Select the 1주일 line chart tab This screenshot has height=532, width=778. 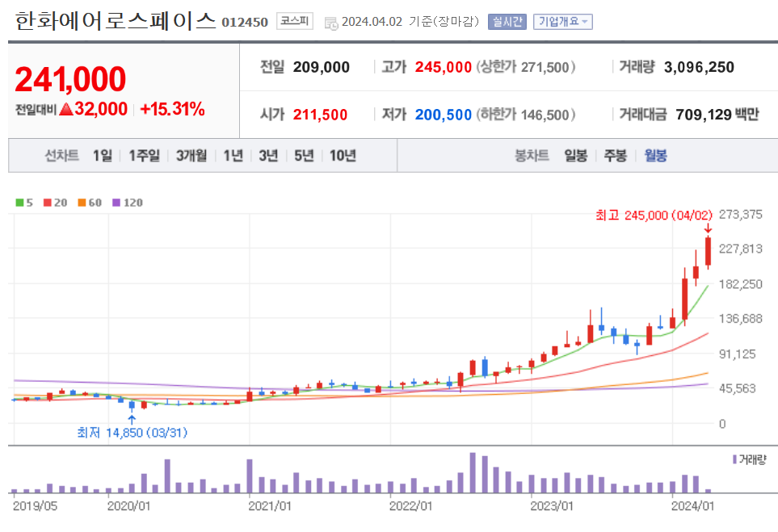point(145,156)
